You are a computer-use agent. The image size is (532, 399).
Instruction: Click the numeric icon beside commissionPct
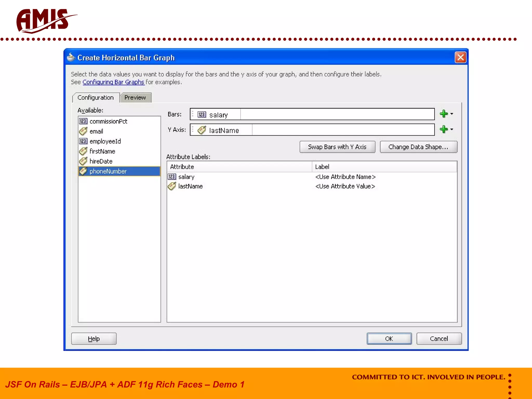(83, 121)
